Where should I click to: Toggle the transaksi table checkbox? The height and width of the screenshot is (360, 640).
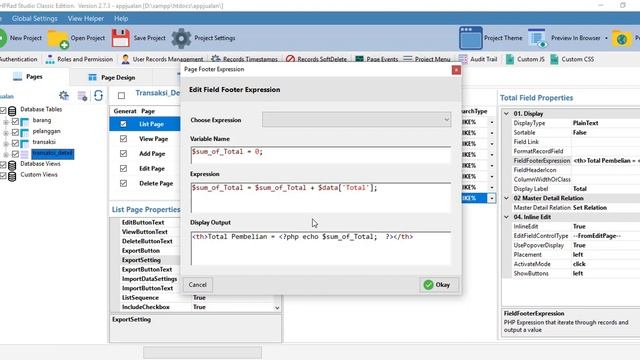(16, 143)
